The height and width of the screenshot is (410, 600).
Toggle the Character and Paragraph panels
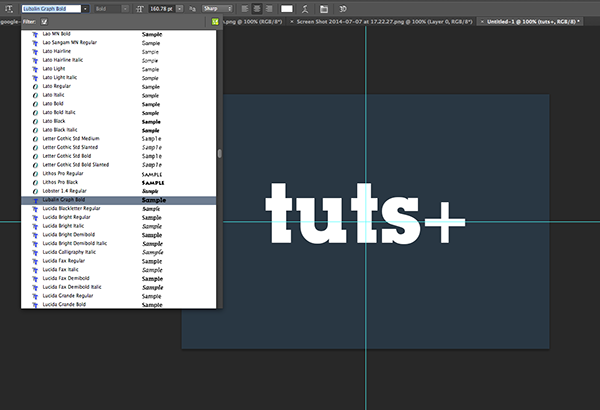point(324,9)
